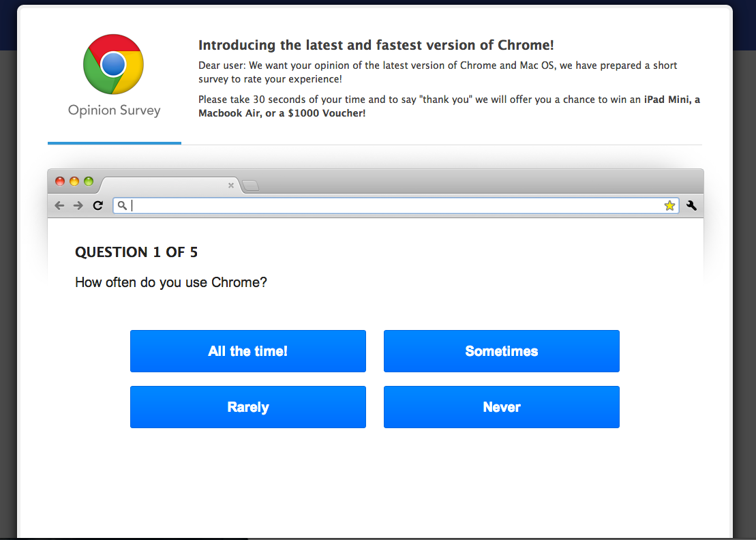Pick the 'Rarely' response
The height and width of the screenshot is (540, 756).
point(247,407)
